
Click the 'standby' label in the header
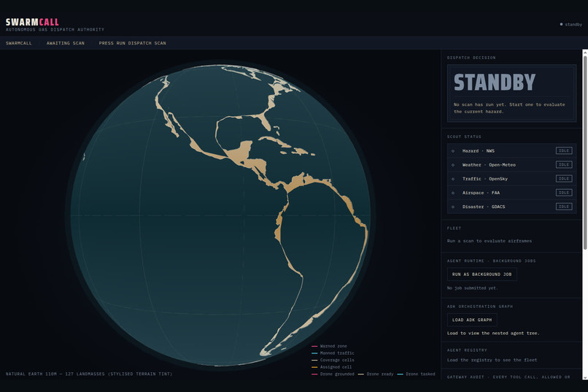tap(573, 24)
